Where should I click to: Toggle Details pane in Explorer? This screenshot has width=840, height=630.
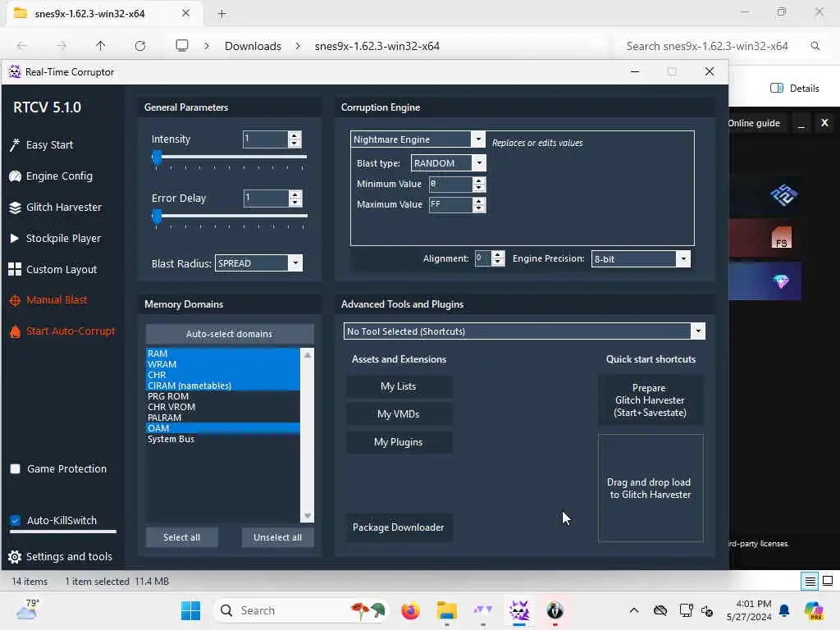pyautogui.click(x=794, y=89)
